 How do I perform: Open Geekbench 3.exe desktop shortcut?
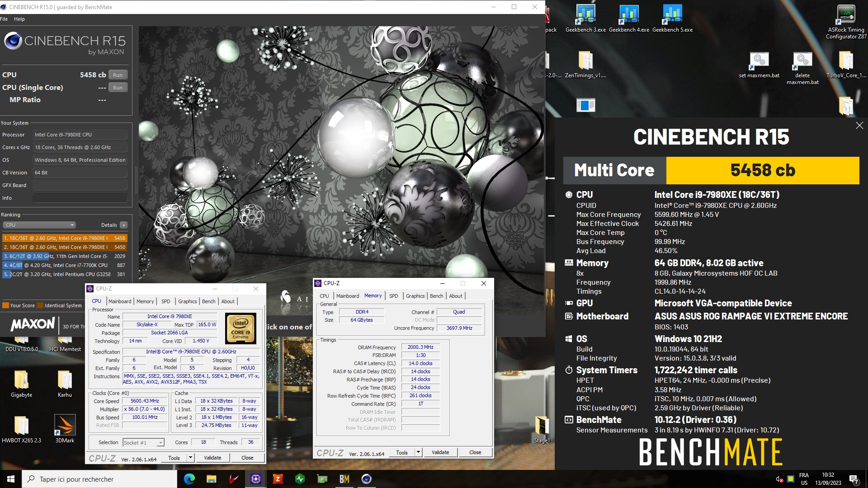click(585, 18)
